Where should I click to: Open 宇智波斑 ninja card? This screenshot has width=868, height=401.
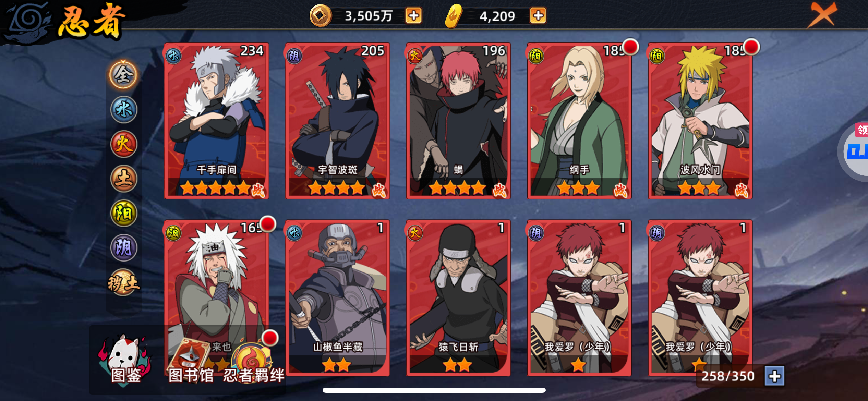pos(338,121)
